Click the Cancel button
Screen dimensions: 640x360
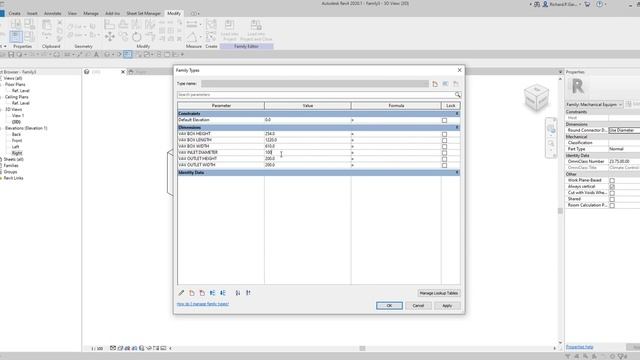point(418,306)
